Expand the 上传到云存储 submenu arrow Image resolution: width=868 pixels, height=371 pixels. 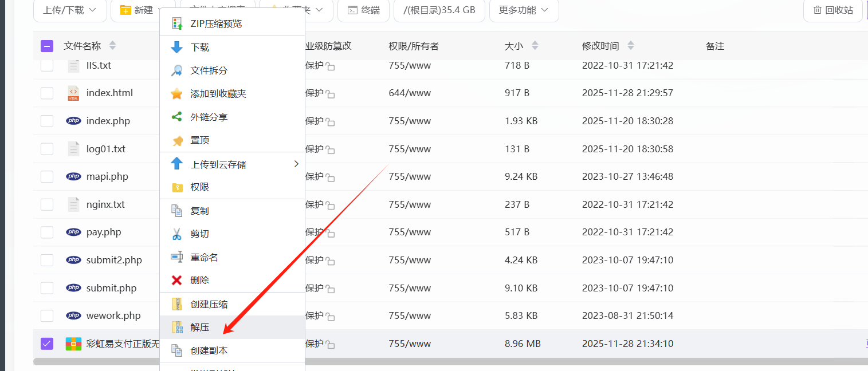(x=296, y=164)
